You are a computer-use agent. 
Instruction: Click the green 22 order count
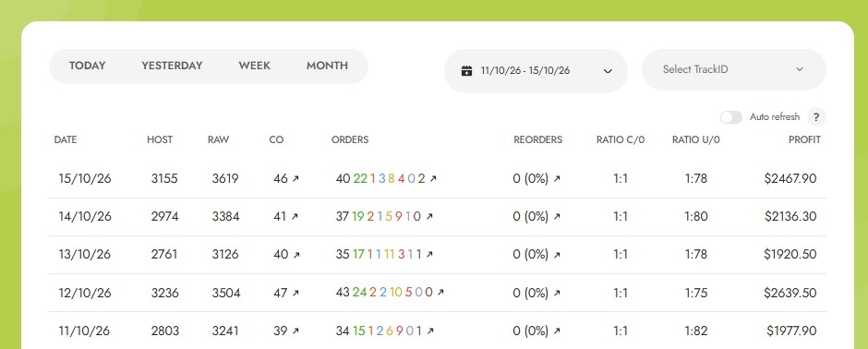360,178
